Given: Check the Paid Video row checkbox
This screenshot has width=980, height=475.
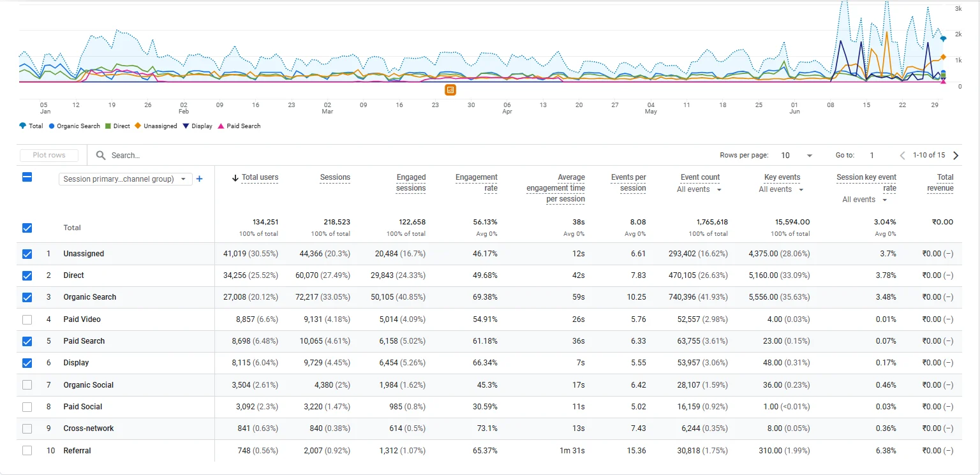Looking at the screenshot, I should (x=27, y=319).
